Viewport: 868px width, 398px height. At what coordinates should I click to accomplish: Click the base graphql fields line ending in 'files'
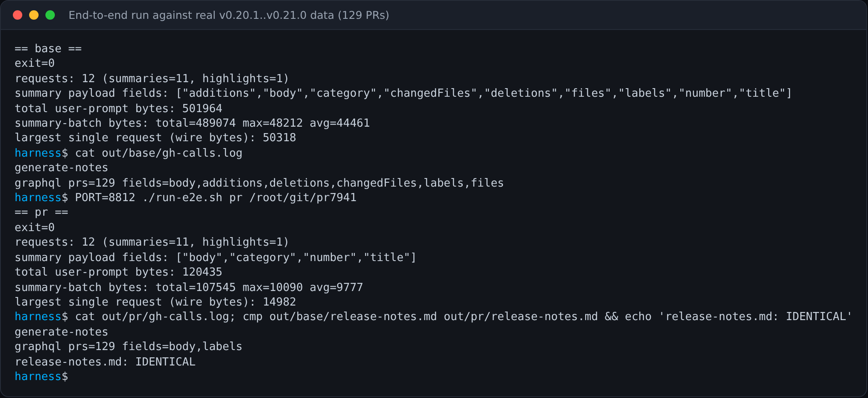pyautogui.click(x=259, y=183)
